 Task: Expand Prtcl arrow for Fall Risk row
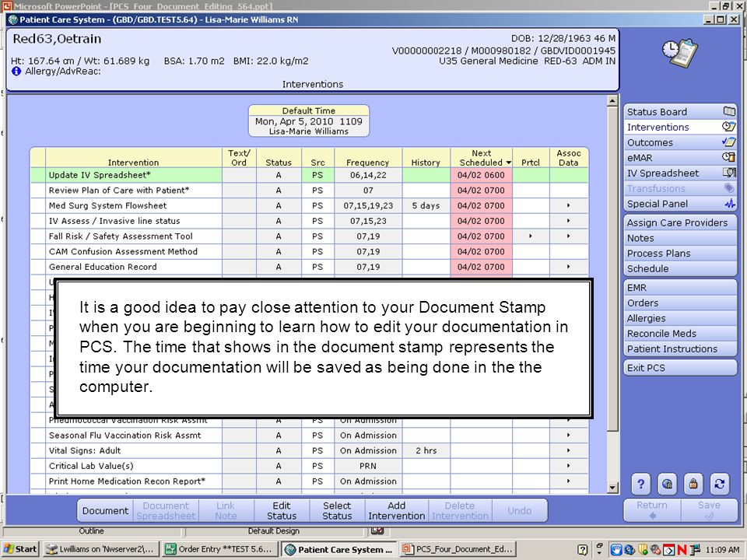[x=530, y=236]
